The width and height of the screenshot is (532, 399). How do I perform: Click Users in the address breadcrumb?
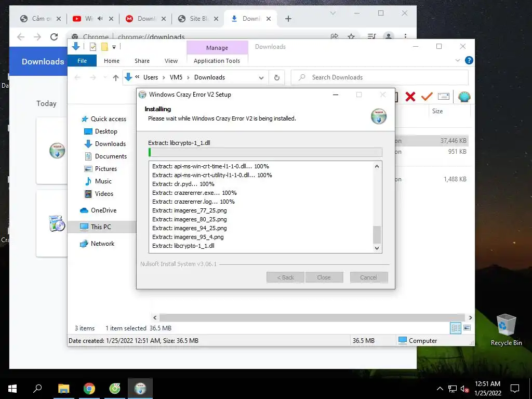pos(151,77)
